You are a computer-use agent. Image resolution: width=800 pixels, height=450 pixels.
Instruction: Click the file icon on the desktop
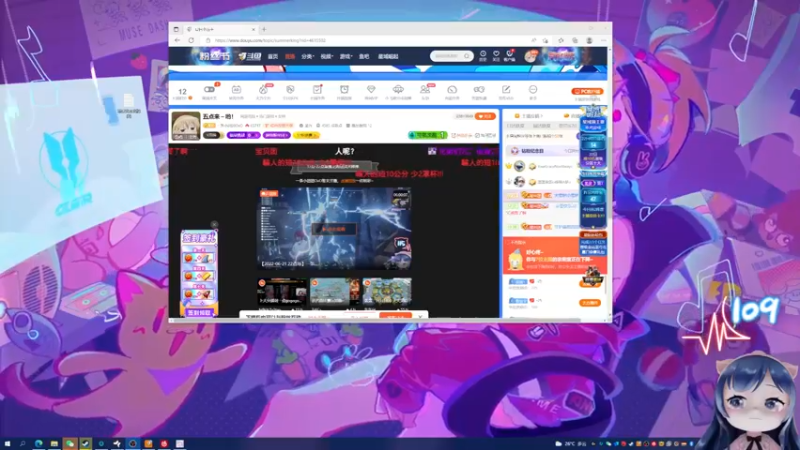pyautogui.click(x=128, y=105)
